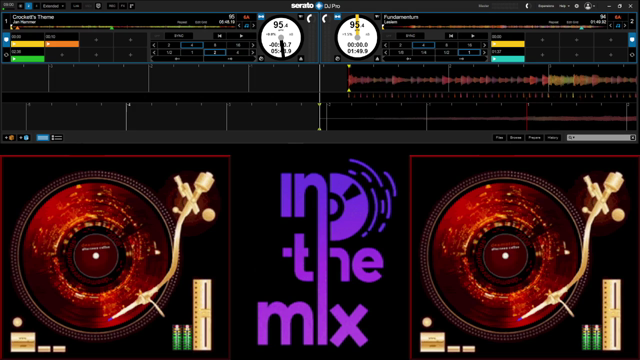Toggle the Link button in the top bar

(x=76, y=6)
